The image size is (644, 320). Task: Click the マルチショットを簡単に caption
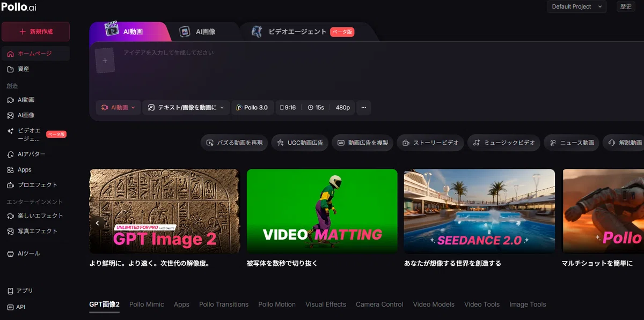[x=597, y=264]
